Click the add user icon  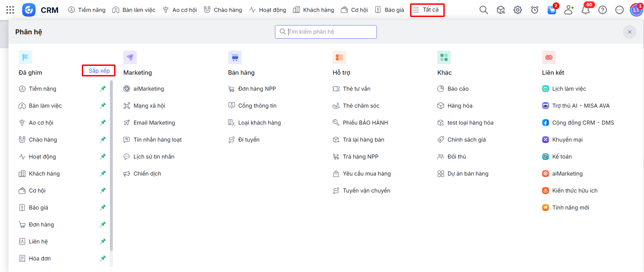(x=568, y=10)
